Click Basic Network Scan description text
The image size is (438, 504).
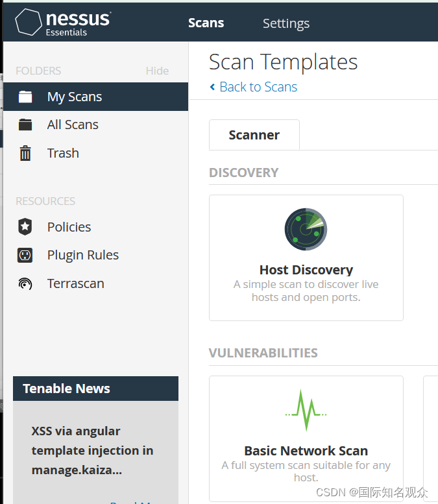point(306,471)
